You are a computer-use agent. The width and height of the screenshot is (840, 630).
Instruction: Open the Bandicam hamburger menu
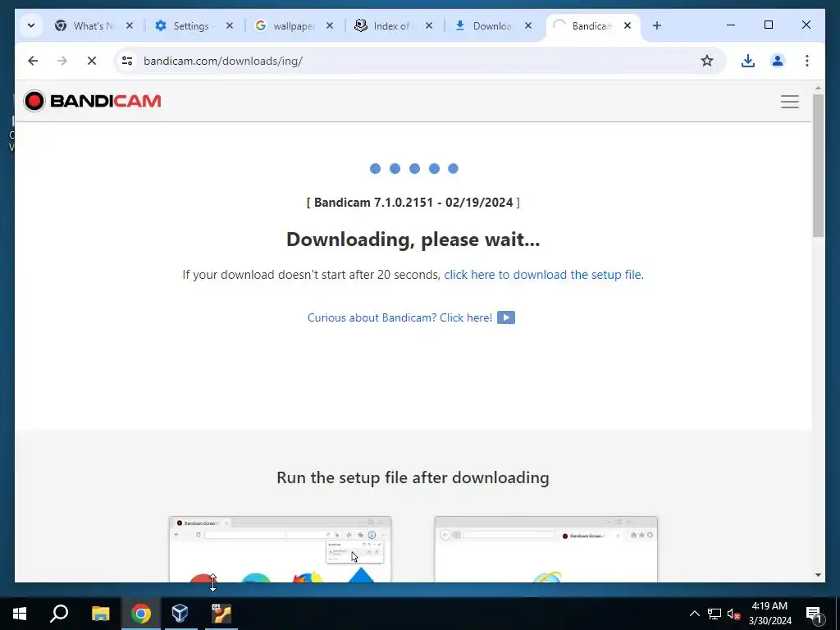coord(790,101)
